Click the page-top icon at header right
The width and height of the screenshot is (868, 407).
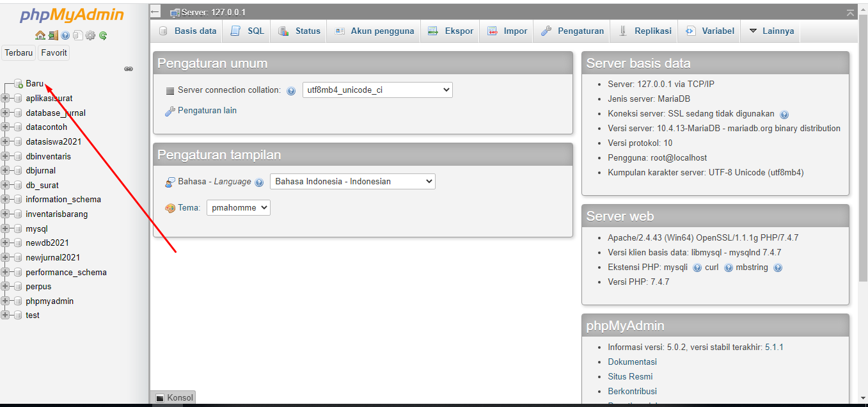850,13
